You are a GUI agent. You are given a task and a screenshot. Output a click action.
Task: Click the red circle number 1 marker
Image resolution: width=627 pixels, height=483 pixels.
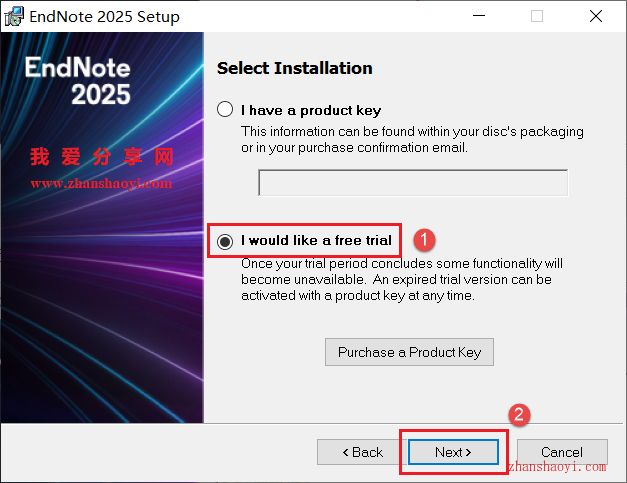424,240
